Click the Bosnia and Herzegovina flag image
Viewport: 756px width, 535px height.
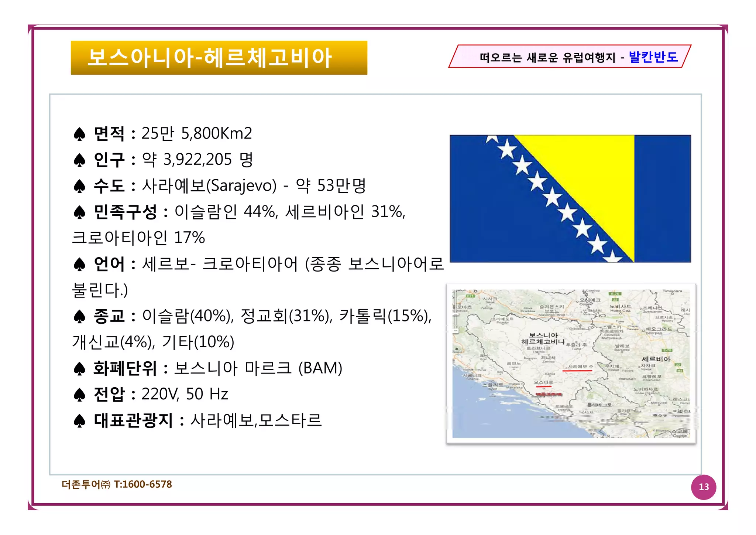click(570, 199)
